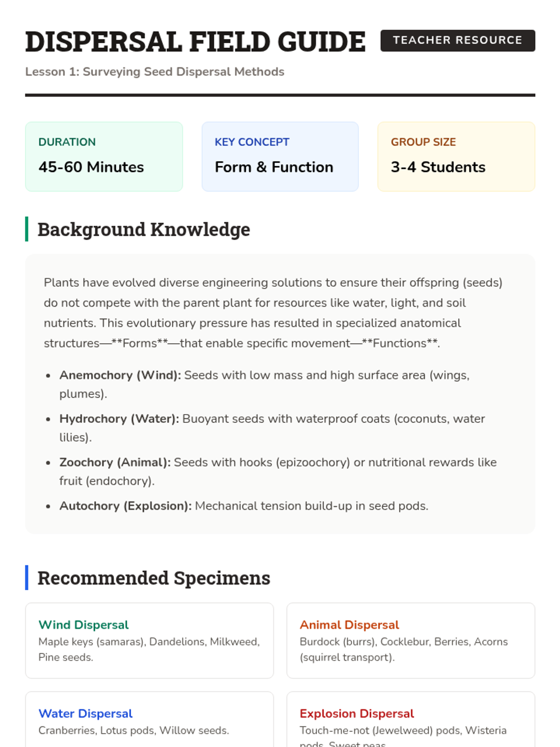Click the Zoochory (Animal) bullet term

click(115, 462)
